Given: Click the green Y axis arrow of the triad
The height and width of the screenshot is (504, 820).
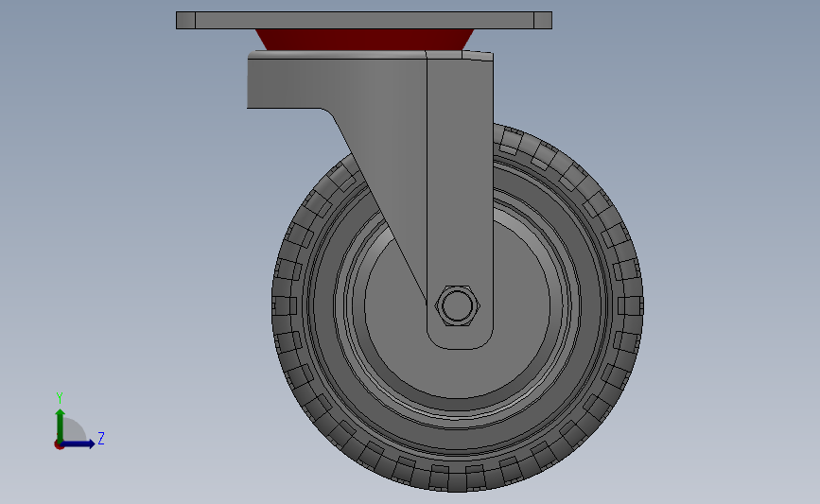Looking at the screenshot, I should pyautogui.click(x=61, y=425).
